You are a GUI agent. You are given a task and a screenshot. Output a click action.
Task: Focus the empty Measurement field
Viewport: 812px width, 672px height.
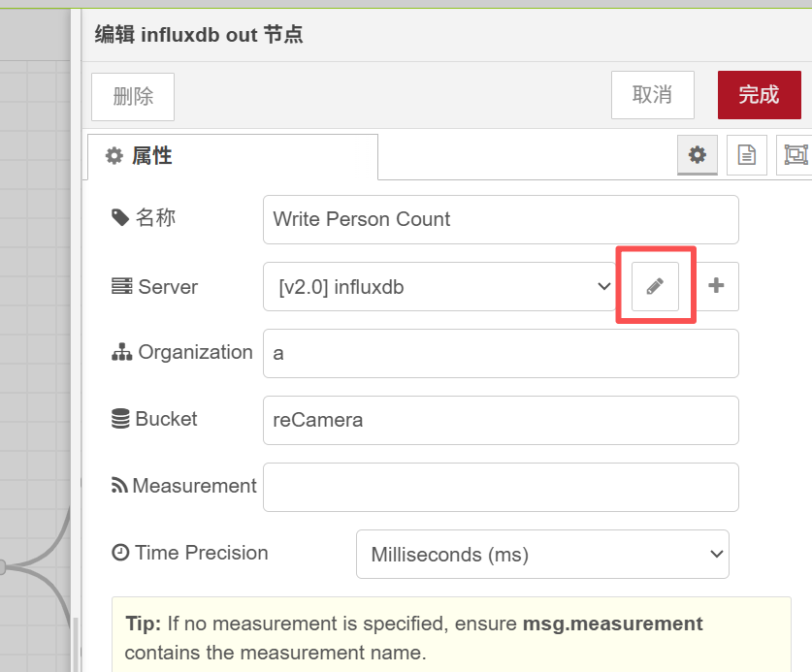[x=501, y=487]
